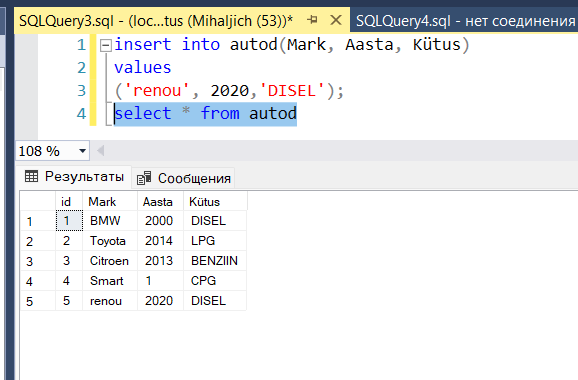578x380 pixels.
Task: Select the Aasta column header
Action: [160, 202]
